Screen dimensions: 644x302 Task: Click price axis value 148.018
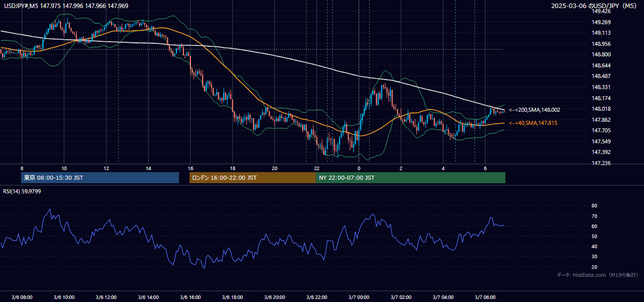(x=602, y=109)
